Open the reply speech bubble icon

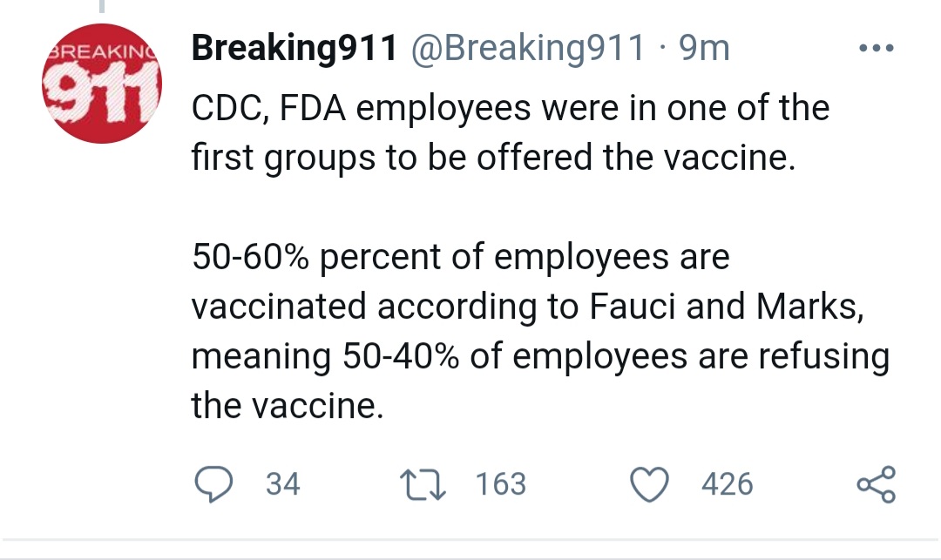click(x=213, y=484)
